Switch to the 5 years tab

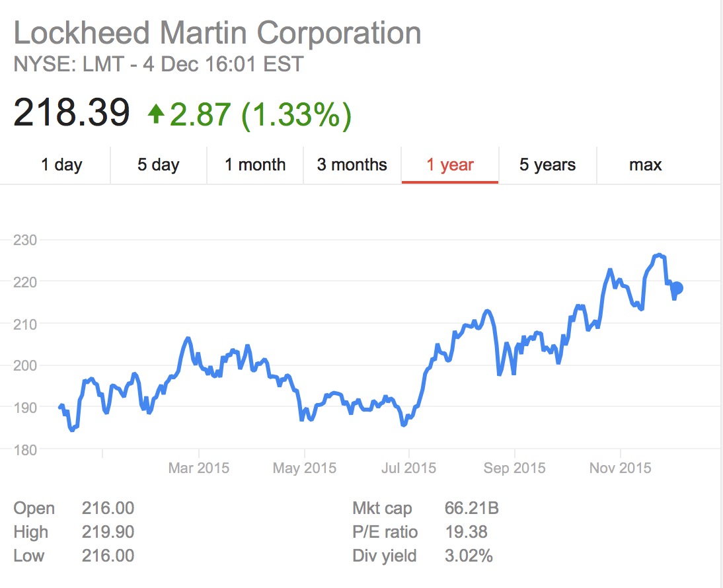(x=547, y=165)
